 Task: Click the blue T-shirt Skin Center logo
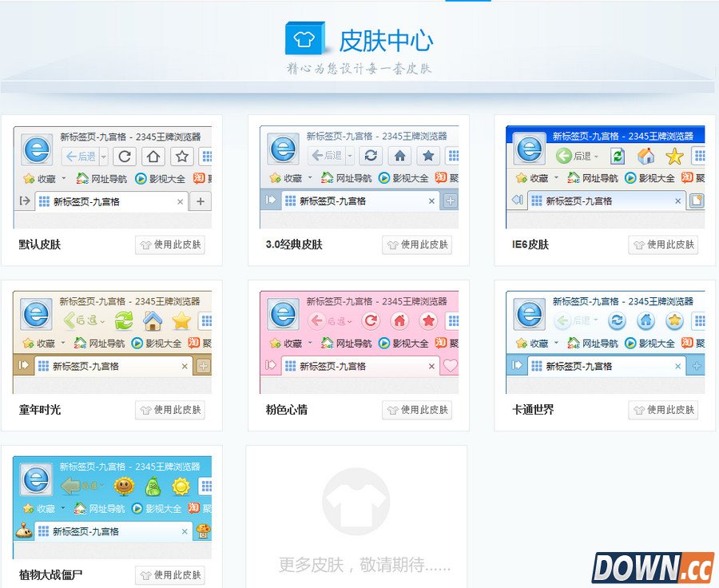pos(304,39)
